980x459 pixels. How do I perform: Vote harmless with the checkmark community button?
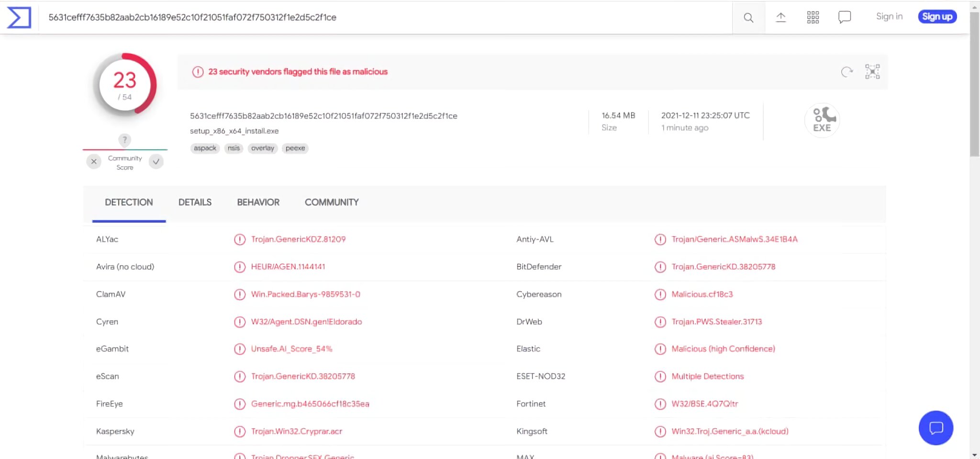click(x=156, y=162)
